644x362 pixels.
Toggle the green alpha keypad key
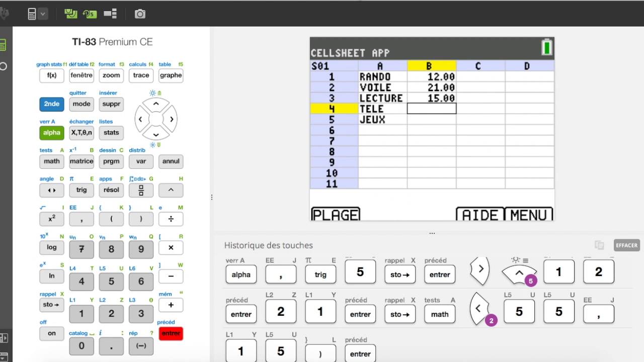(52, 133)
